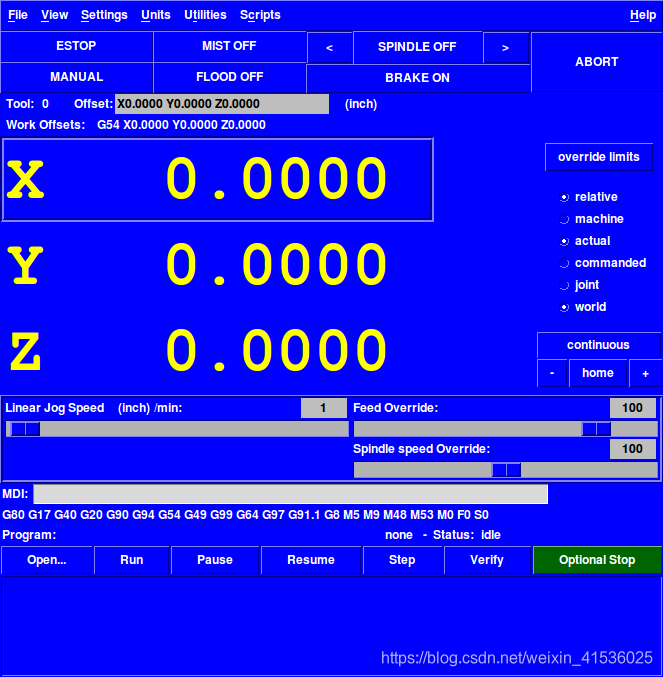Click the Status: idle text

[467, 535]
